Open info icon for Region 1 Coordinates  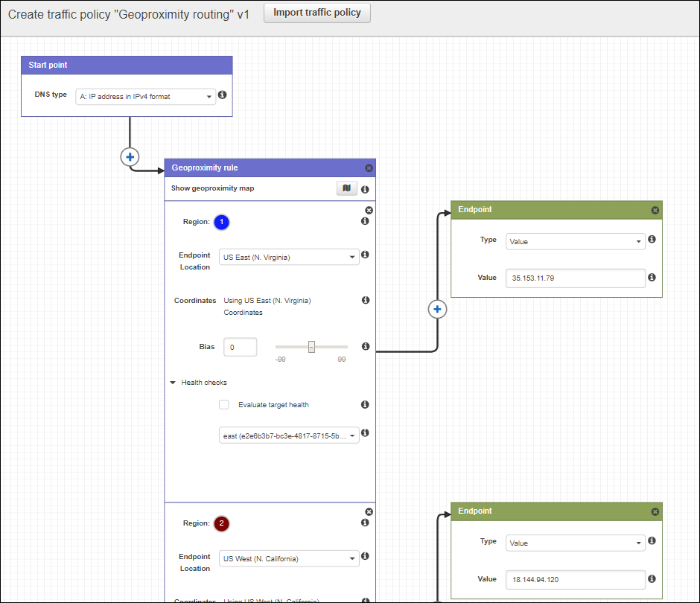(x=366, y=300)
